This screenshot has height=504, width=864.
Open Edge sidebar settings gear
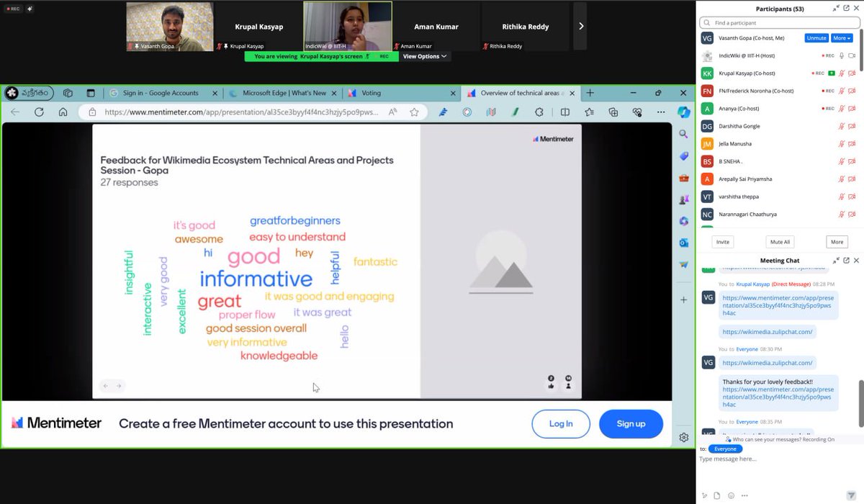click(x=684, y=437)
